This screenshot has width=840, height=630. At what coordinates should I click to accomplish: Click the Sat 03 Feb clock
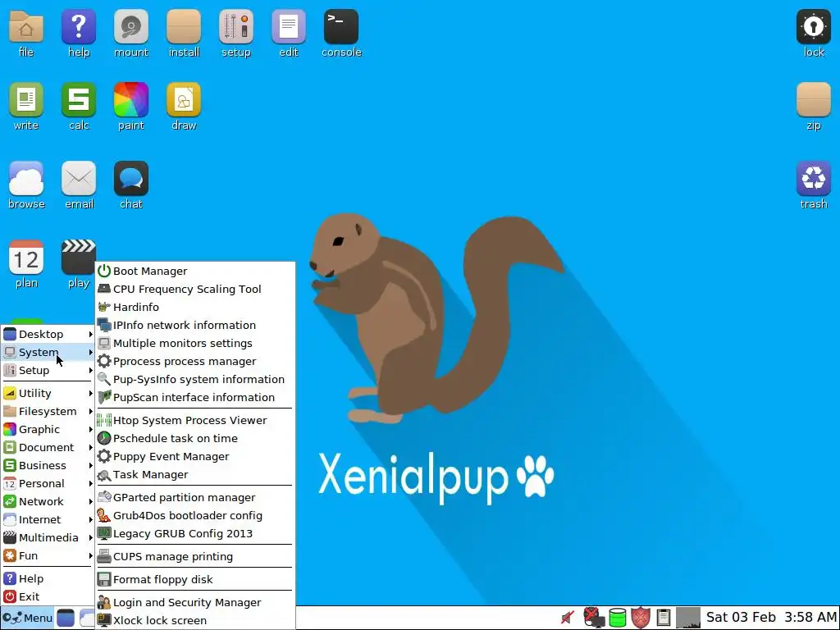[x=771, y=618]
